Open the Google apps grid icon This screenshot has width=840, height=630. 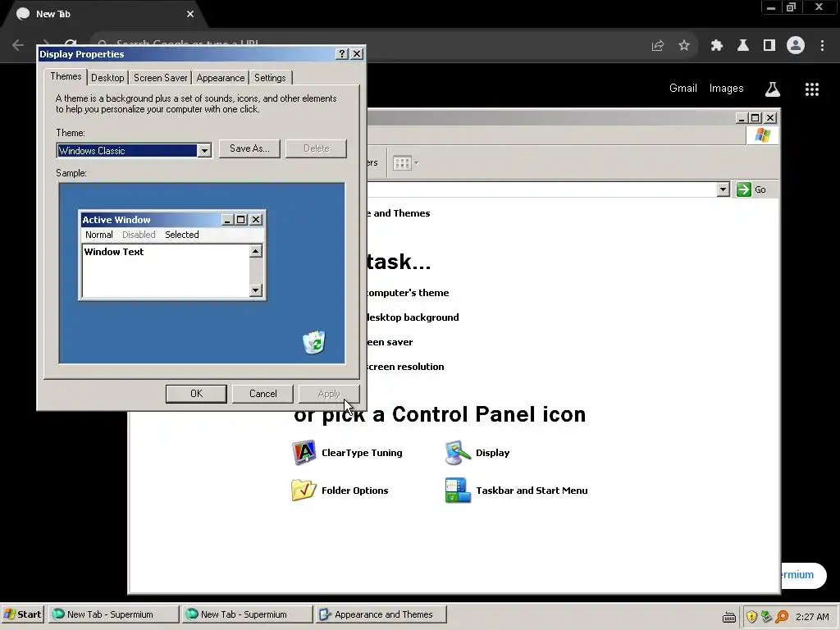coord(812,89)
